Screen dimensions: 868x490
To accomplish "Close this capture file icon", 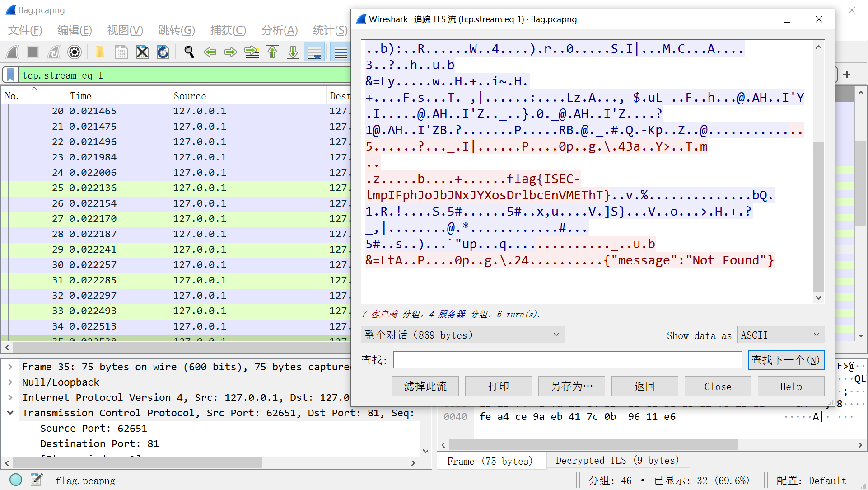I will (x=142, y=52).
